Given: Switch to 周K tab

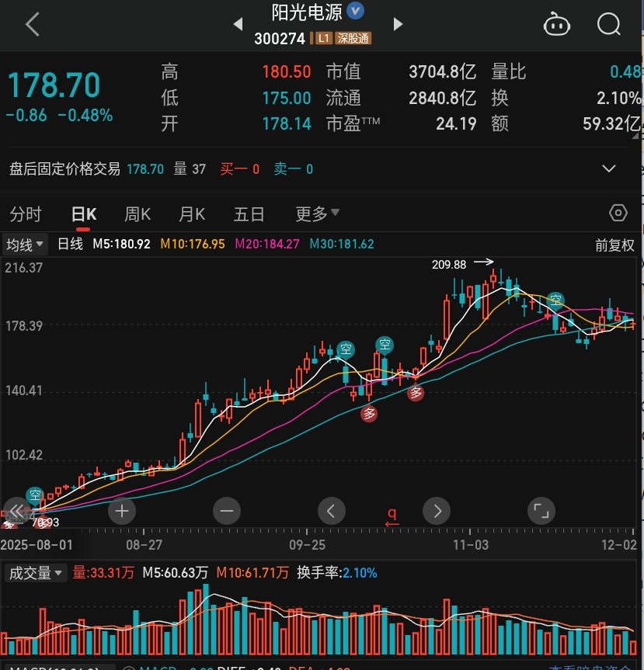Looking at the screenshot, I should [x=138, y=213].
